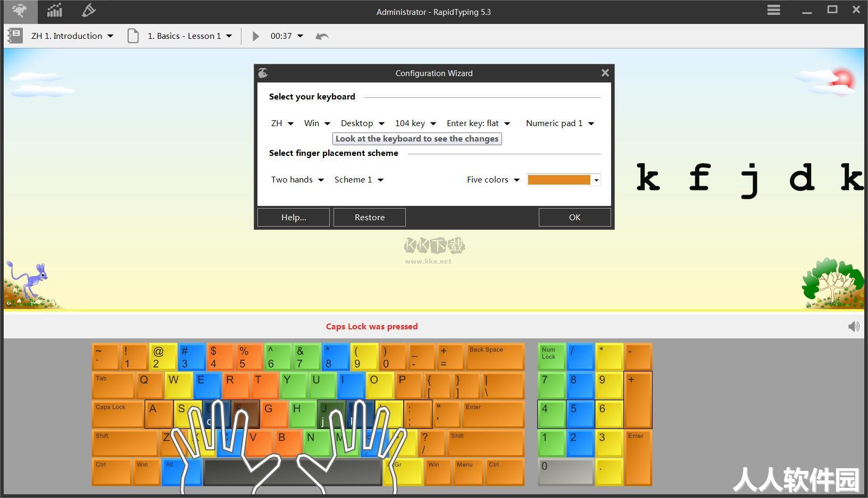Click the H key on virtual keyboard
The height and width of the screenshot is (498, 868).
(x=303, y=414)
